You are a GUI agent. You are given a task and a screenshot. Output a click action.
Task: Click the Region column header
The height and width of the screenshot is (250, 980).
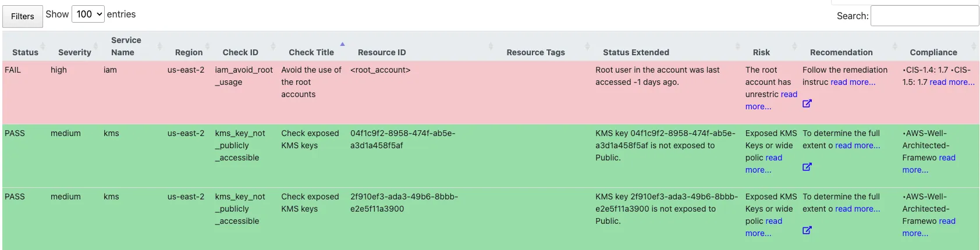click(189, 52)
